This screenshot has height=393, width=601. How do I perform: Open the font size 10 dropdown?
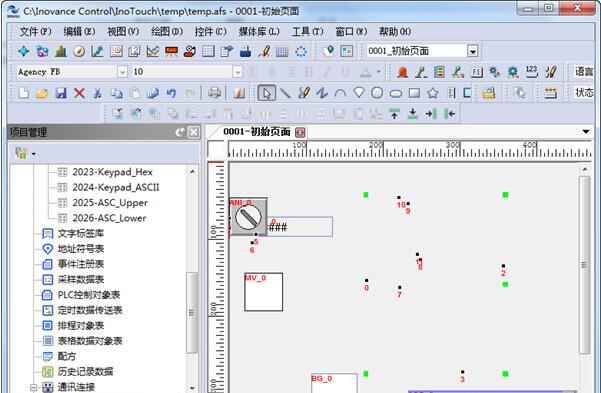238,72
